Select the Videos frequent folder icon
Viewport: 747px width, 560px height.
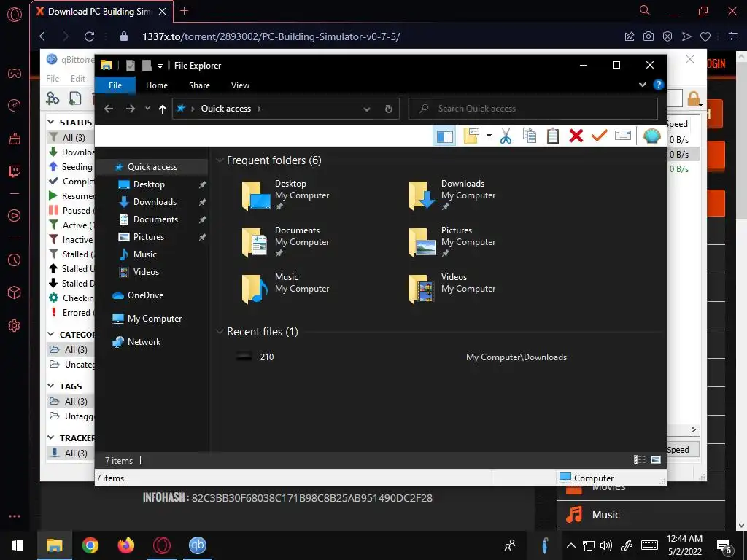coord(421,289)
